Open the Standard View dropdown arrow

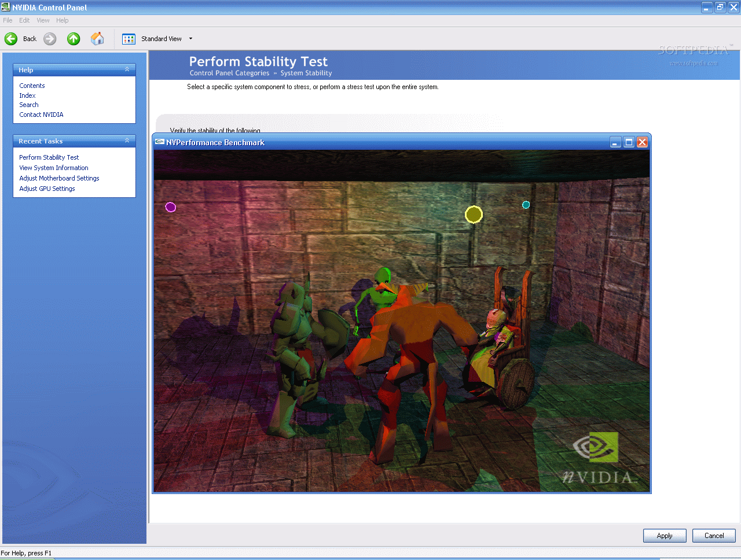[190, 39]
